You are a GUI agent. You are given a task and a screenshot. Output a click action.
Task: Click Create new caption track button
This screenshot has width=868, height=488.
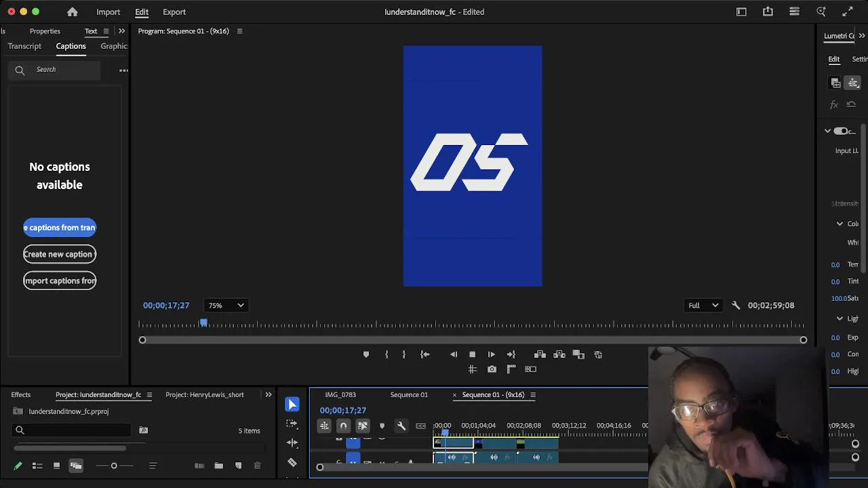click(60, 254)
